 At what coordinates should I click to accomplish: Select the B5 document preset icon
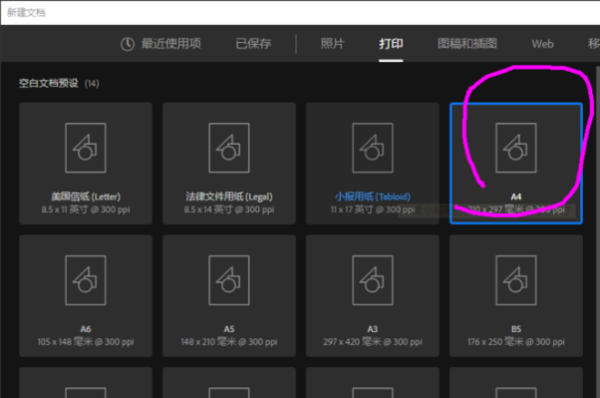pos(516,280)
